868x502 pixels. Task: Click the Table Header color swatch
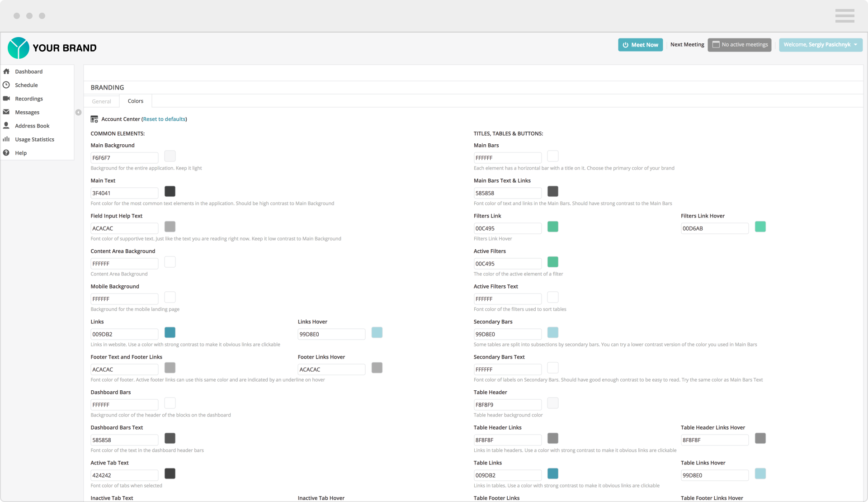click(x=553, y=403)
